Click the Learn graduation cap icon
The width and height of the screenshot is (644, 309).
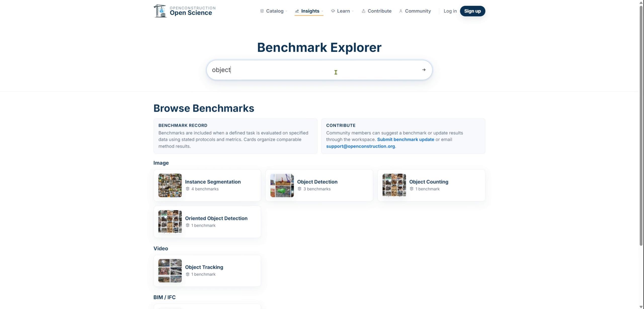click(x=333, y=11)
